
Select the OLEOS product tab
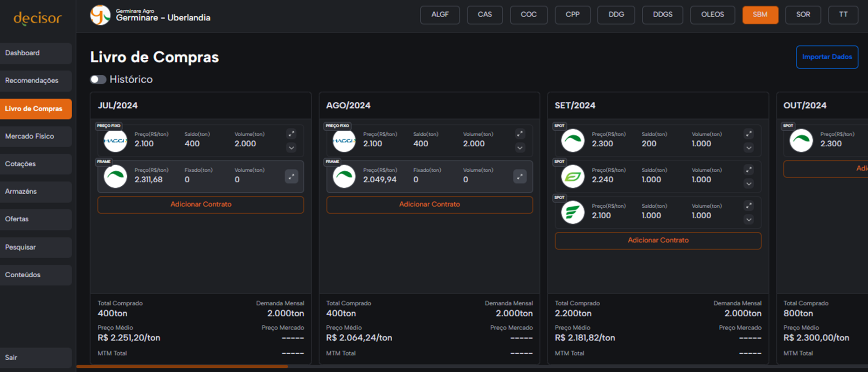[713, 14]
